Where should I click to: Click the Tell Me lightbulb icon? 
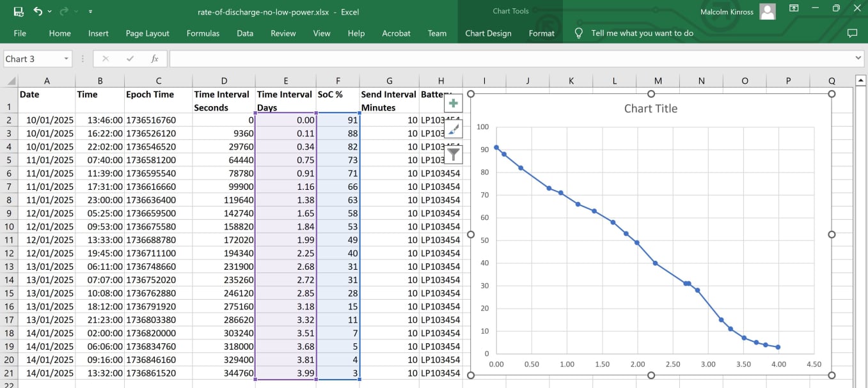click(578, 34)
